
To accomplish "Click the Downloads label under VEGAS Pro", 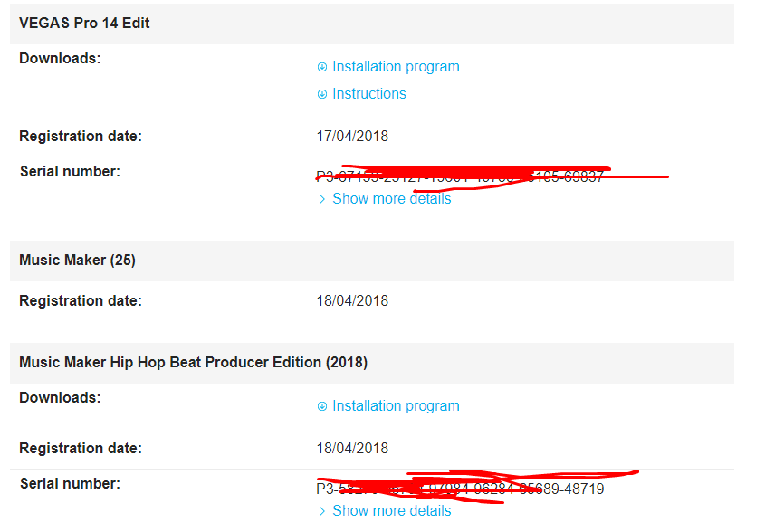I will (60, 59).
